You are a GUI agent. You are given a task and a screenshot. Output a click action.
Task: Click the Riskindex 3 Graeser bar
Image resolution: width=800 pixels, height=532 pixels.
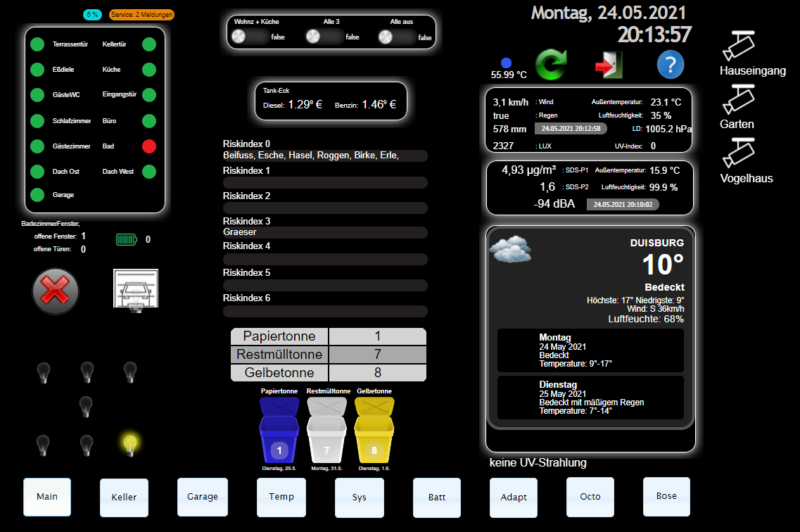coord(325,232)
